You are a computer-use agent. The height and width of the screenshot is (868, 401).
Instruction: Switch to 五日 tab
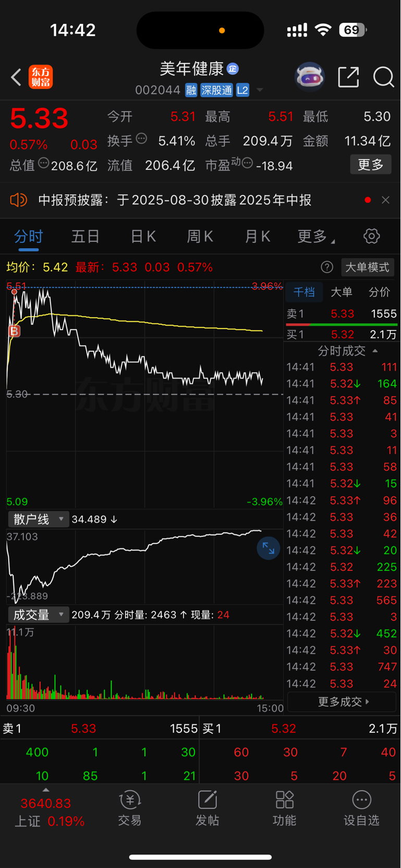tap(86, 237)
